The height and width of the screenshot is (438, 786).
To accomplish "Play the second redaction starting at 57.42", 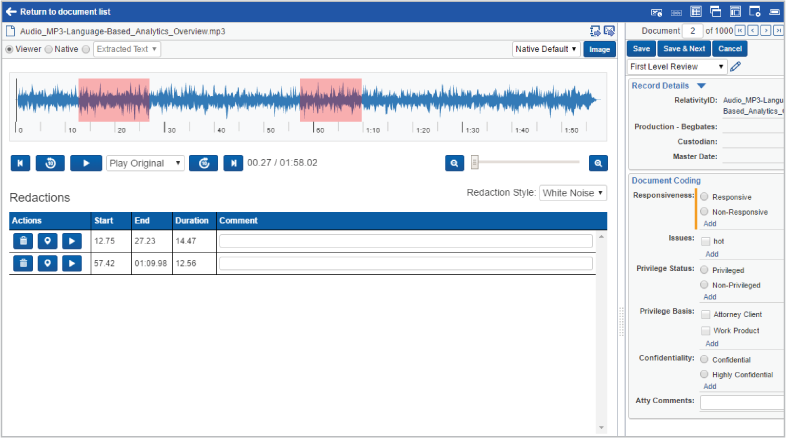I will [x=71, y=263].
